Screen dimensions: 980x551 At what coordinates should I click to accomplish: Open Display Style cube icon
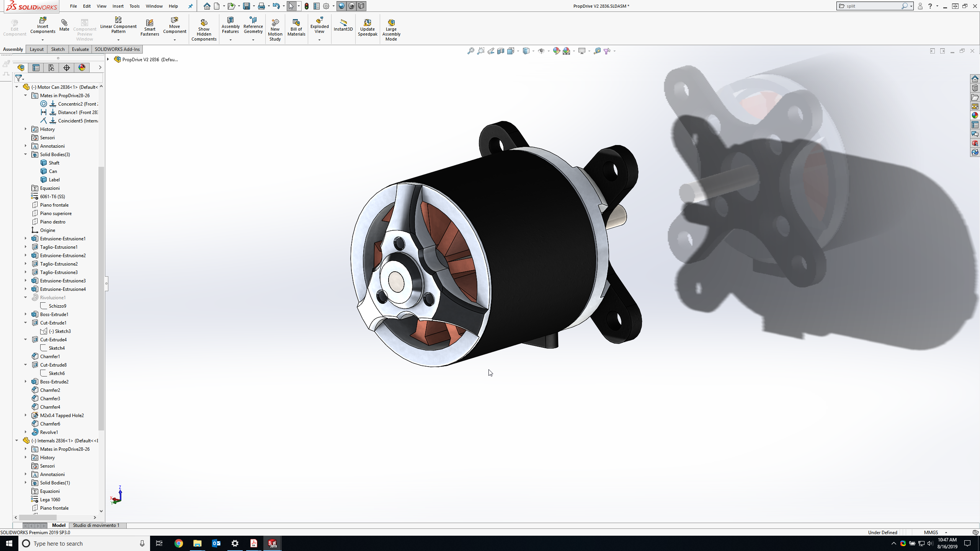(526, 51)
